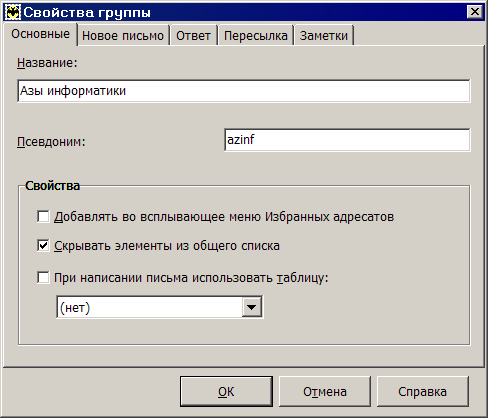Open the Новое письмо tab

pos(123,36)
